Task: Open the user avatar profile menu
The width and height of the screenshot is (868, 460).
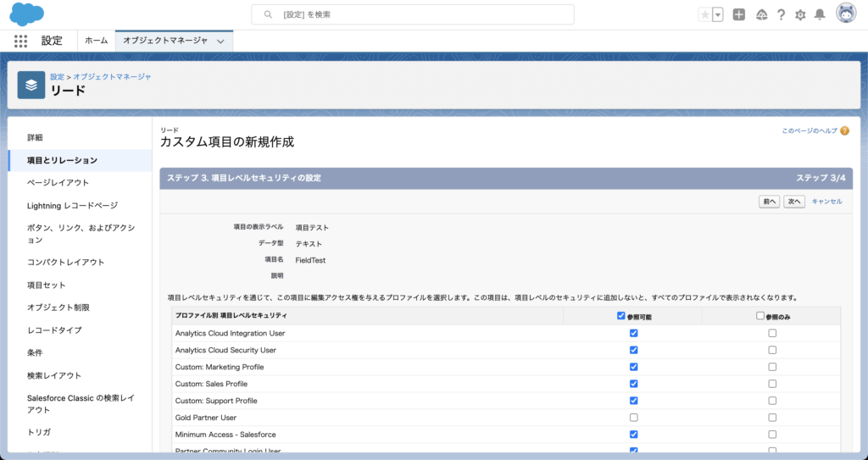Action: [845, 14]
